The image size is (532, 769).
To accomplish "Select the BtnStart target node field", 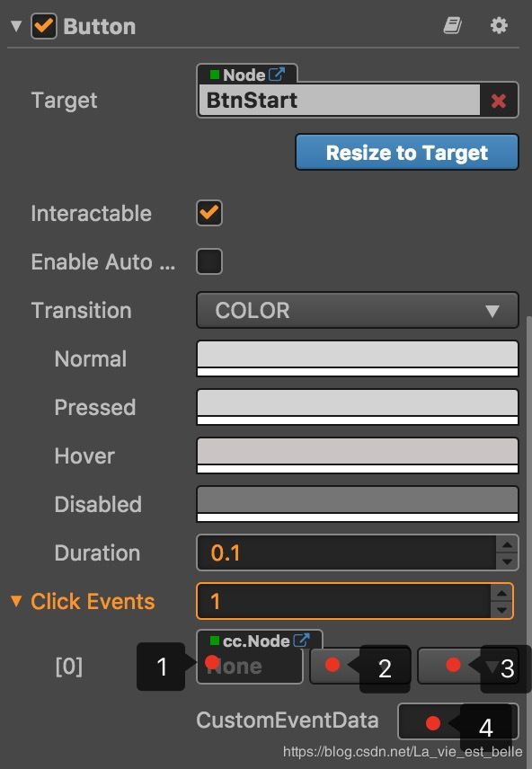I will click(x=339, y=100).
